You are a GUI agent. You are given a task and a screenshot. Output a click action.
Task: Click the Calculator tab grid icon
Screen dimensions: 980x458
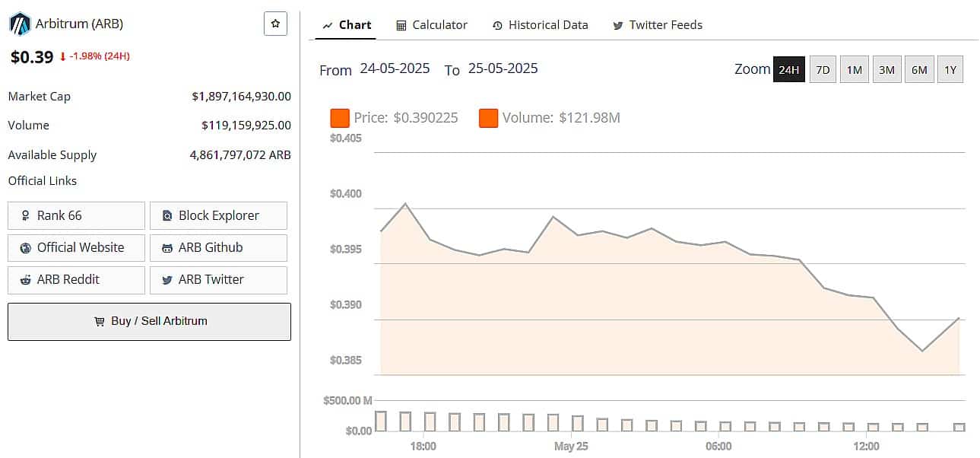pyautogui.click(x=401, y=25)
